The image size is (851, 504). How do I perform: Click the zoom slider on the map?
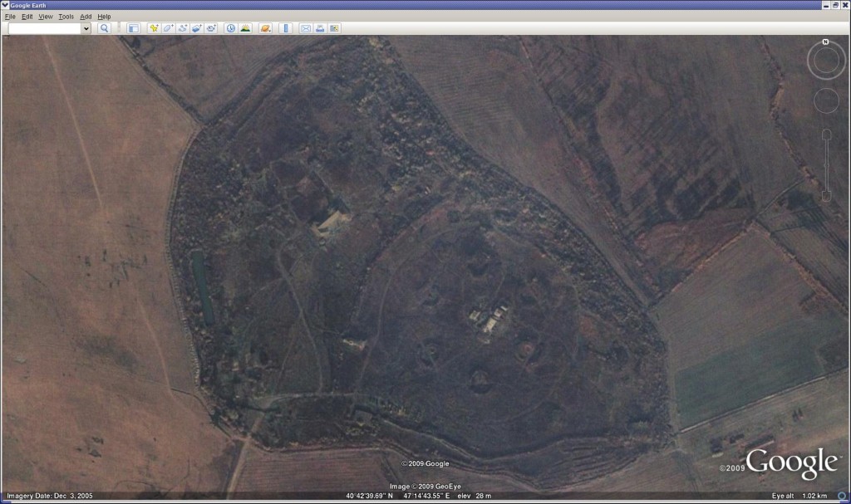click(x=826, y=166)
